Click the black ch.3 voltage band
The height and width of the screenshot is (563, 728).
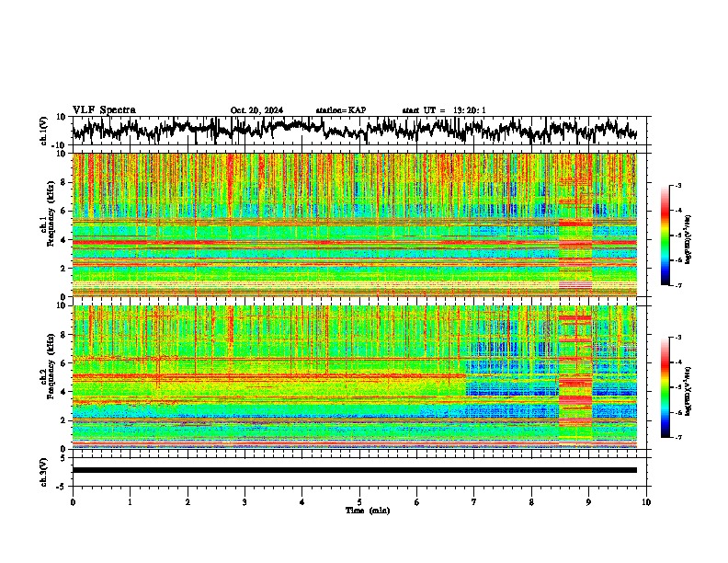click(355, 470)
